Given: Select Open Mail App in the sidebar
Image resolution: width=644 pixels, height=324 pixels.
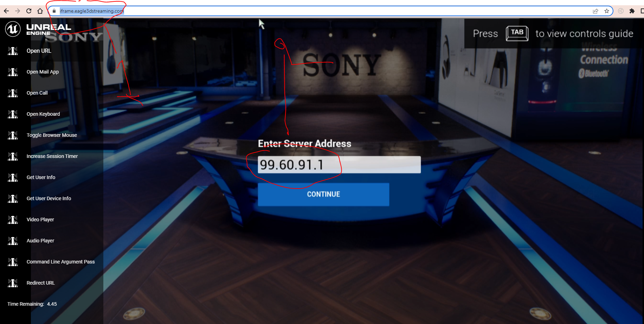Looking at the screenshot, I should tap(43, 72).
